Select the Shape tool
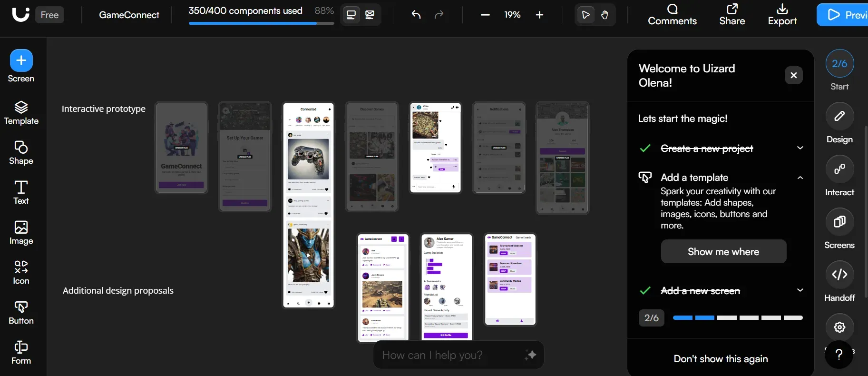 [x=21, y=153]
